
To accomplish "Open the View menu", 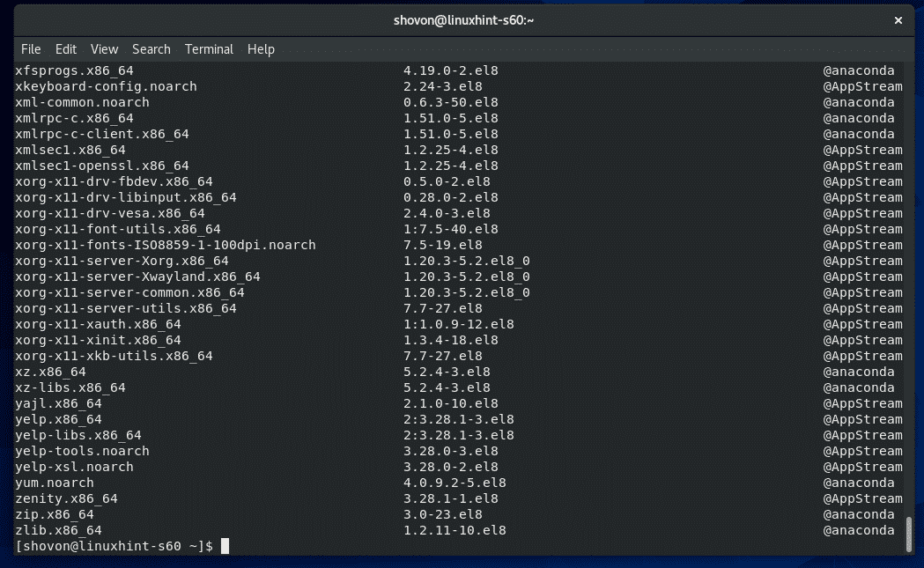I will click(x=104, y=49).
